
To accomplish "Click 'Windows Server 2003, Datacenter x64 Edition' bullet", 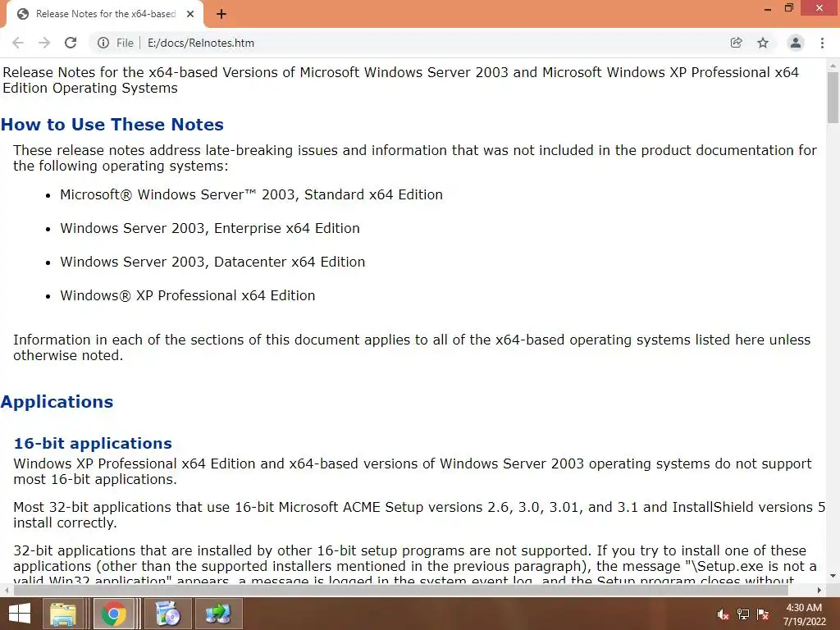I will [x=212, y=262].
